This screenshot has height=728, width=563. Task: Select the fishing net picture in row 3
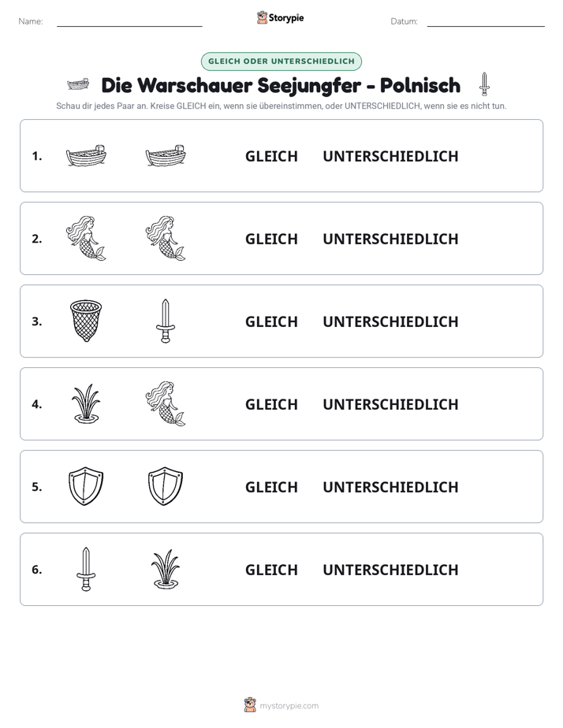tap(86, 321)
